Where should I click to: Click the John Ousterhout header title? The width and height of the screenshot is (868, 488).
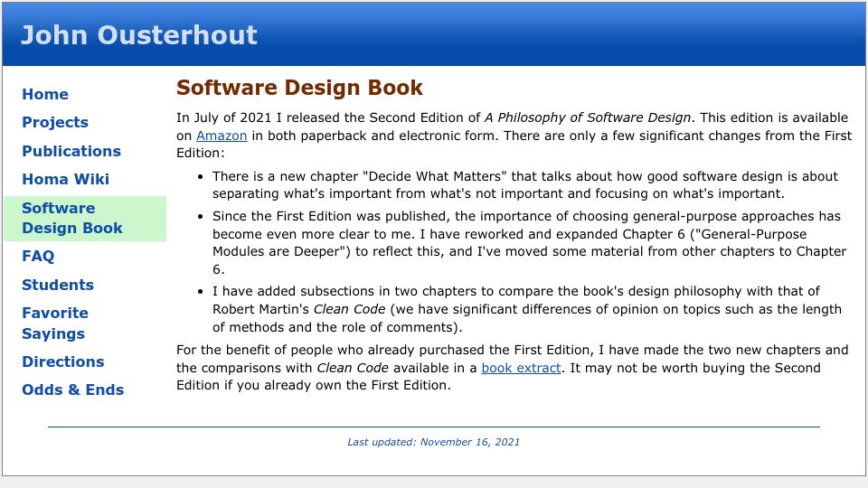click(x=139, y=35)
